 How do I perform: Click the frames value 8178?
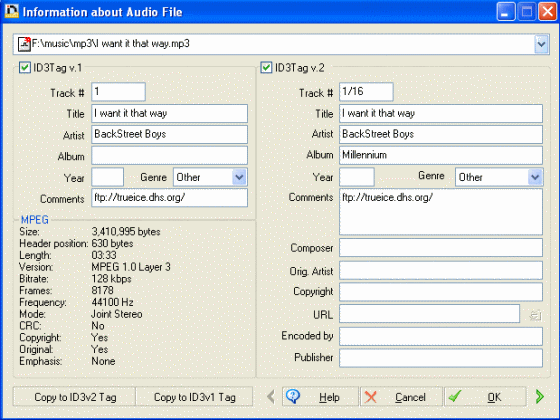102,290
